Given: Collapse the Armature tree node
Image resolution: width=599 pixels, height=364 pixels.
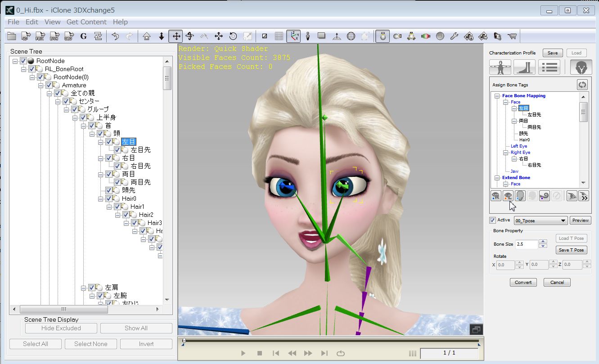Looking at the screenshot, I should (41, 85).
